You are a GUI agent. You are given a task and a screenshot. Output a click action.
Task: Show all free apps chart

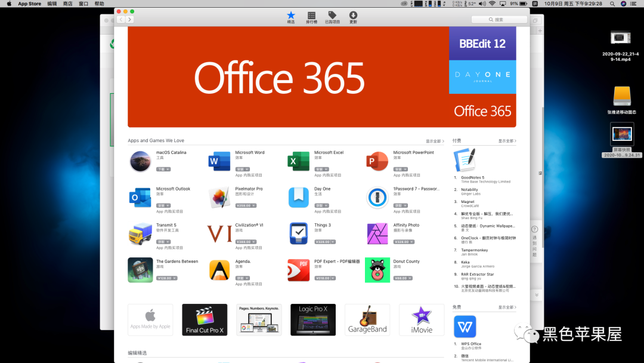507,307
